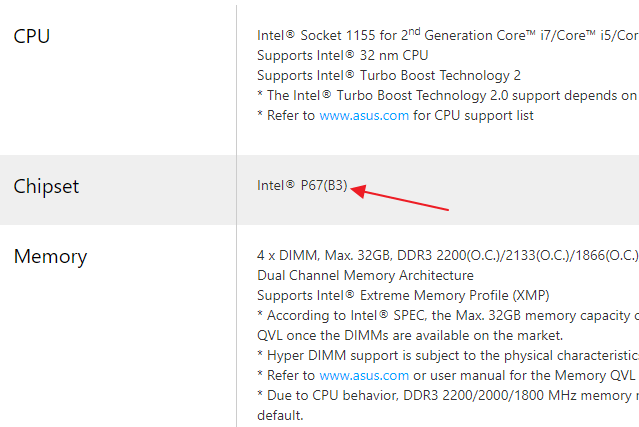Click the Turbo Boost Technology 2 support line

point(388,75)
